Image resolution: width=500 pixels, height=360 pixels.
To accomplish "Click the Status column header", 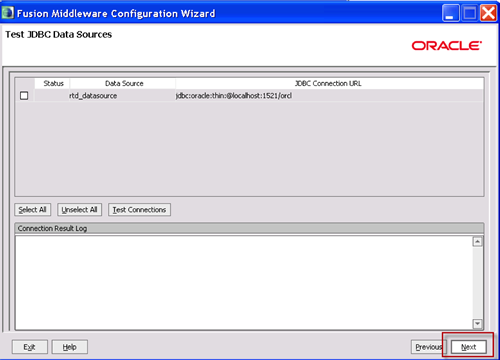I will tap(53, 83).
